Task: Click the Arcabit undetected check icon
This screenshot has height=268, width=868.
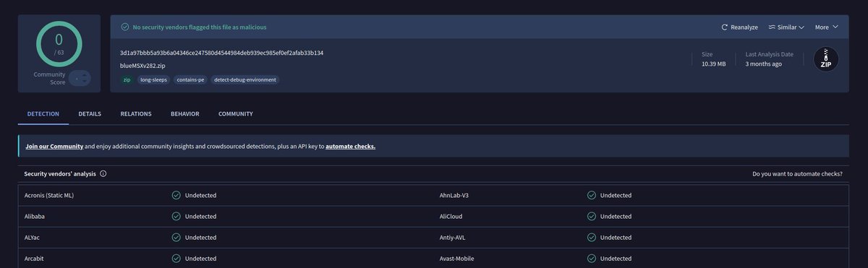Action: [x=176, y=258]
